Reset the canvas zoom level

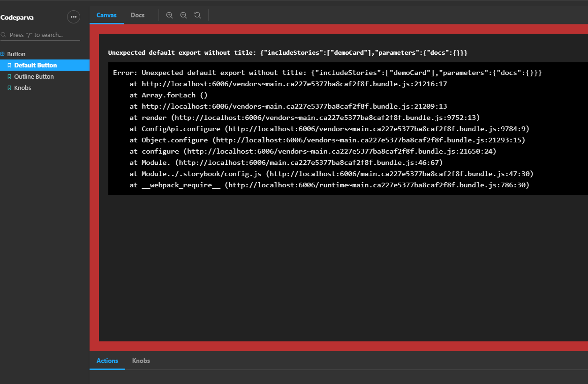[x=197, y=15]
